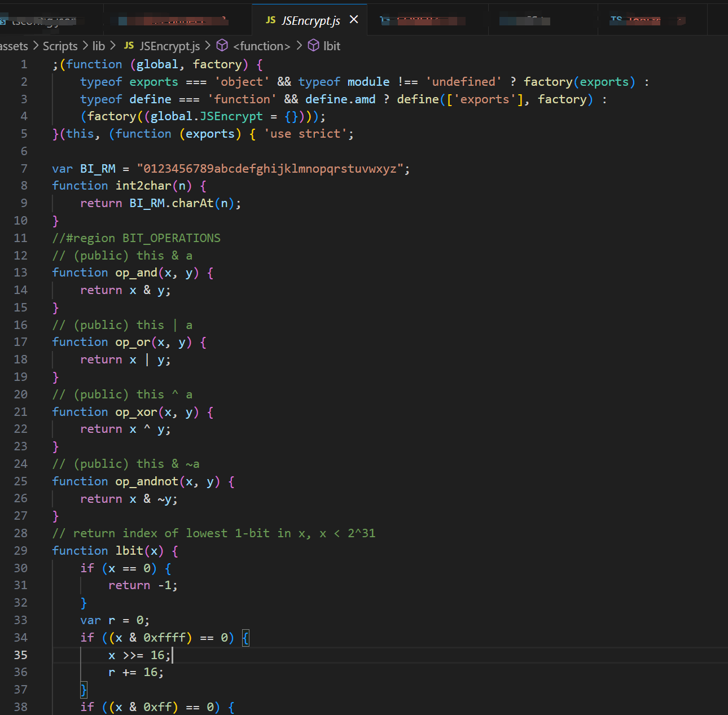Click the 'undefined' string literal

[464, 82]
